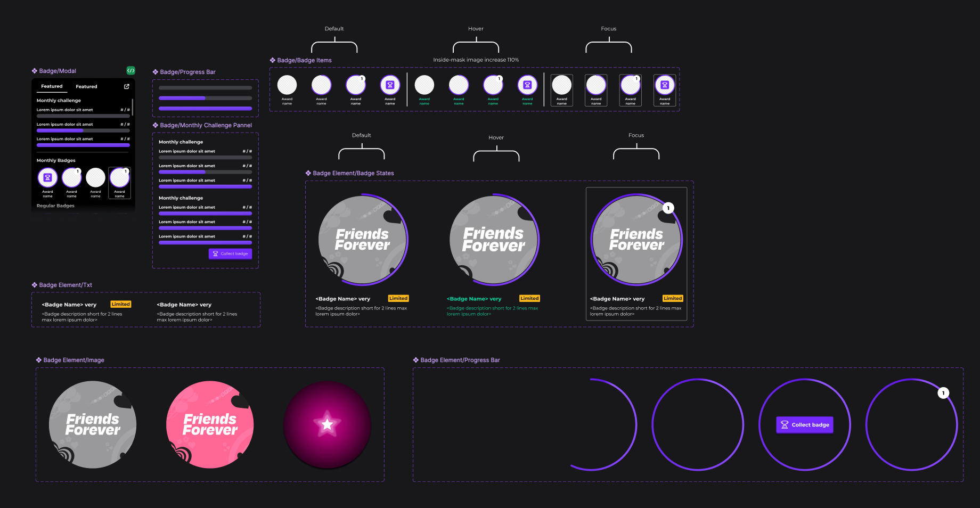This screenshot has height=508, width=980.
Task: Select the Badge Element/Progress Bar frame label
Action: (460, 360)
